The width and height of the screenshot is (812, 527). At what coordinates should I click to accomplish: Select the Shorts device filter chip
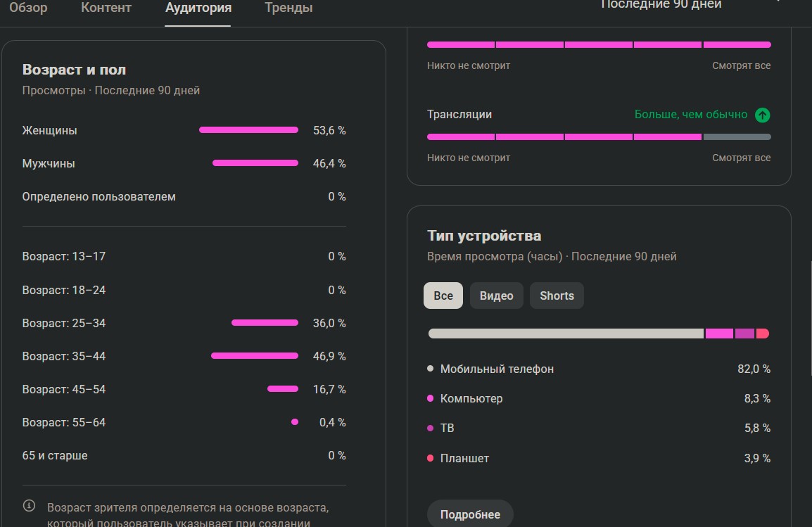[x=557, y=296]
